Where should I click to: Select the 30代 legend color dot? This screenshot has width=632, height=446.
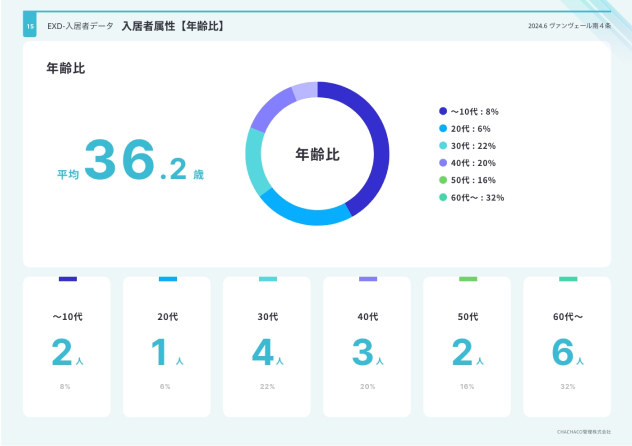(442, 145)
